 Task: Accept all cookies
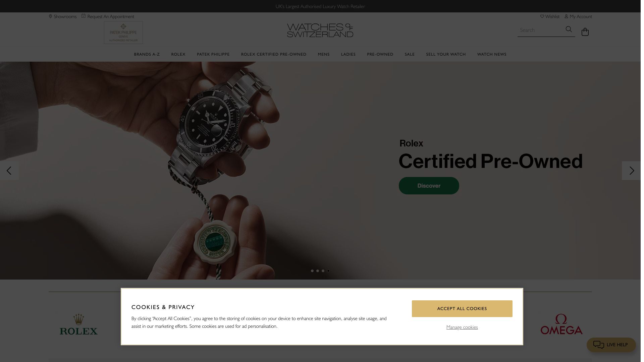(x=462, y=309)
